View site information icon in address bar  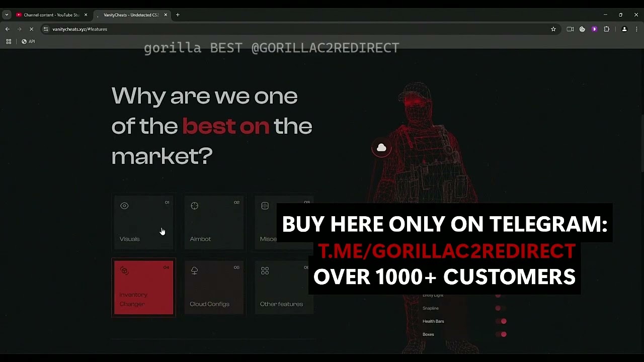[x=46, y=29]
